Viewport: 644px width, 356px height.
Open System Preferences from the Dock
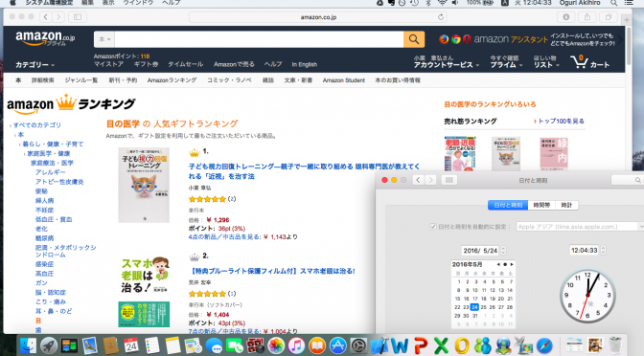pos(358,345)
